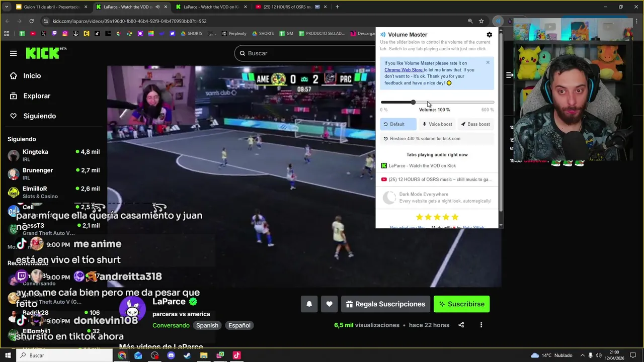Click the Windows taskbar search box
This screenshot has height=362, width=644.
64,355
